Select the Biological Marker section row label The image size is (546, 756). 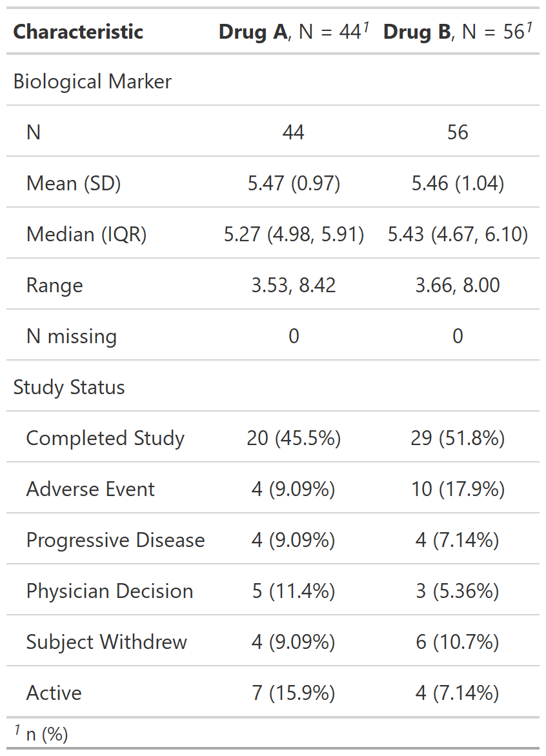(x=92, y=82)
